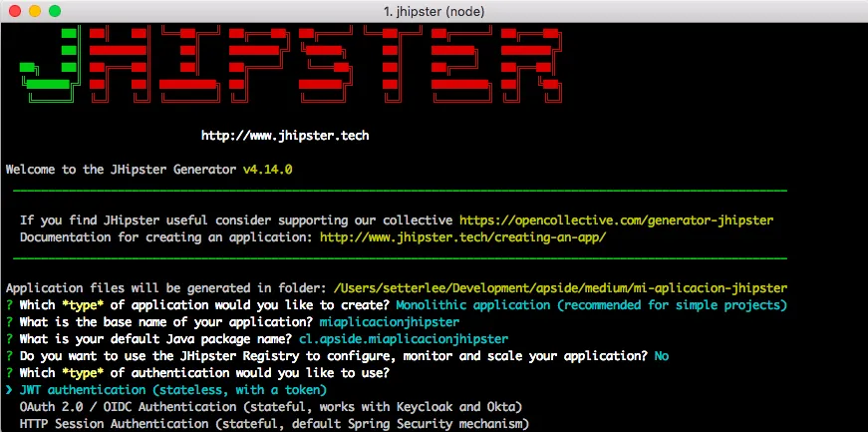Click the base name answer miaplicacionjhipster

(390, 322)
